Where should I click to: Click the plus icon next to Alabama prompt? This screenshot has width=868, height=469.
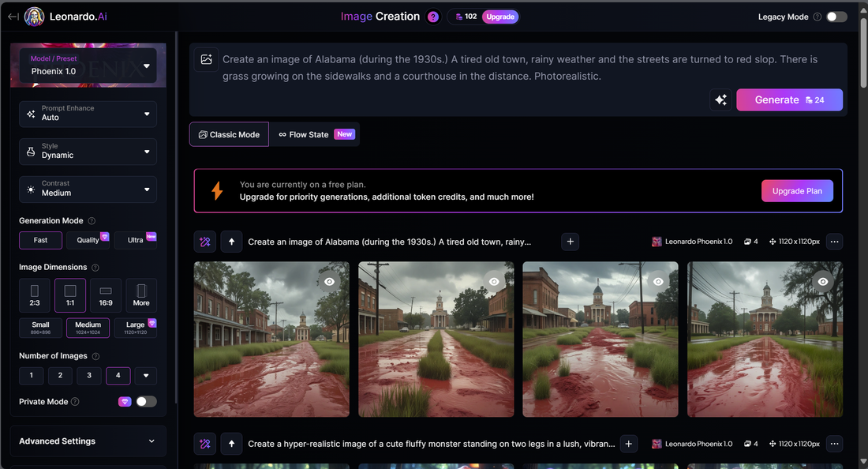pos(571,242)
